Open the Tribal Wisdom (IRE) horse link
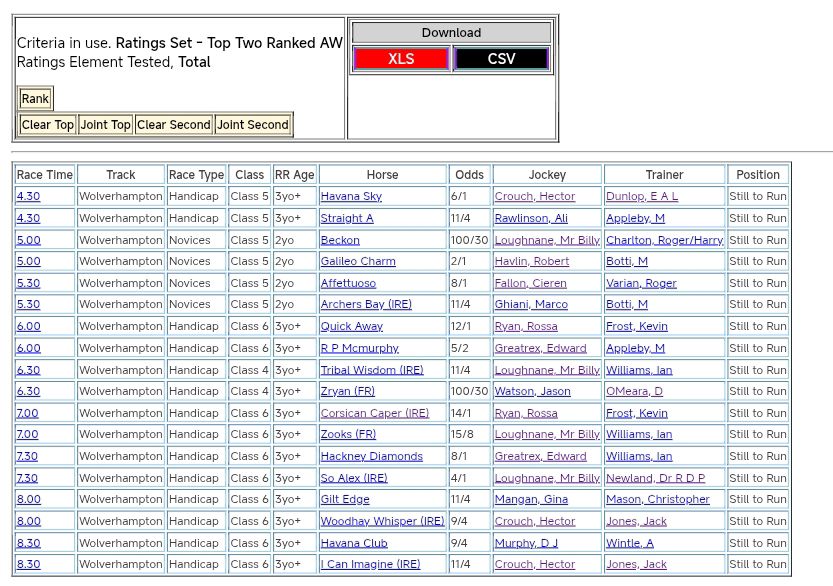833x586 pixels. [x=371, y=370]
